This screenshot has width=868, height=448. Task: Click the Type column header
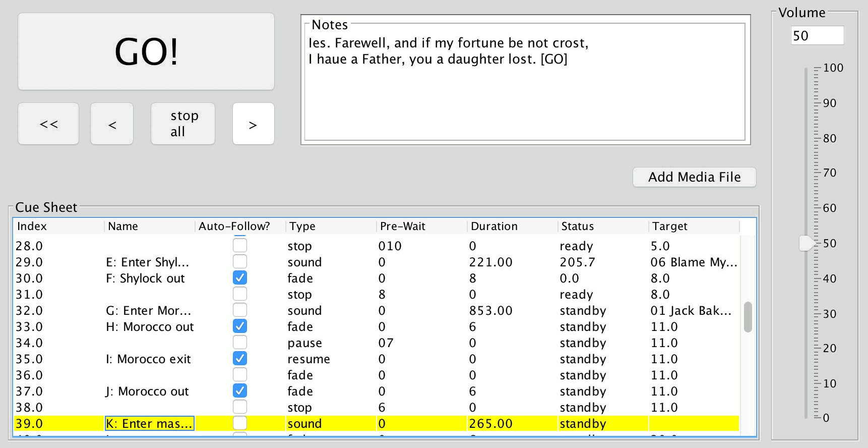pyautogui.click(x=331, y=226)
